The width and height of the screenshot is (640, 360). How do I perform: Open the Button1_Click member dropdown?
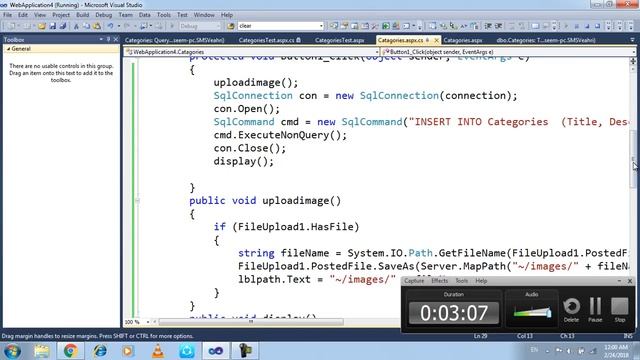(x=633, y=52)
